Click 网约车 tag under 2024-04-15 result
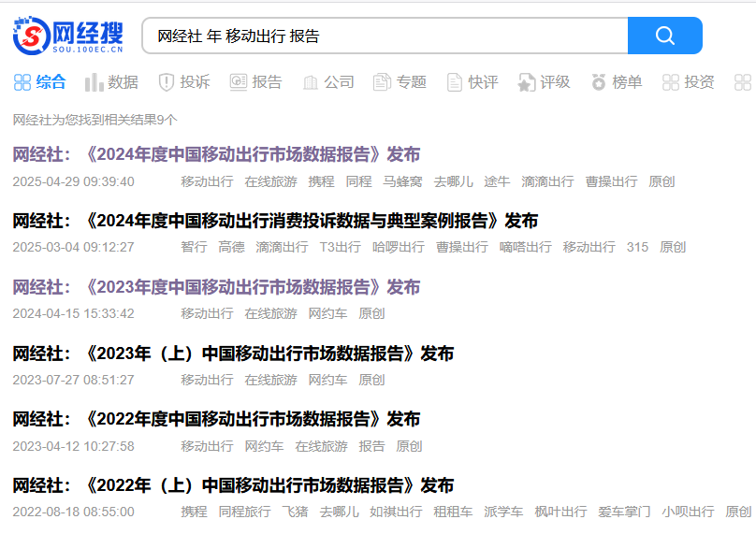 327,313
